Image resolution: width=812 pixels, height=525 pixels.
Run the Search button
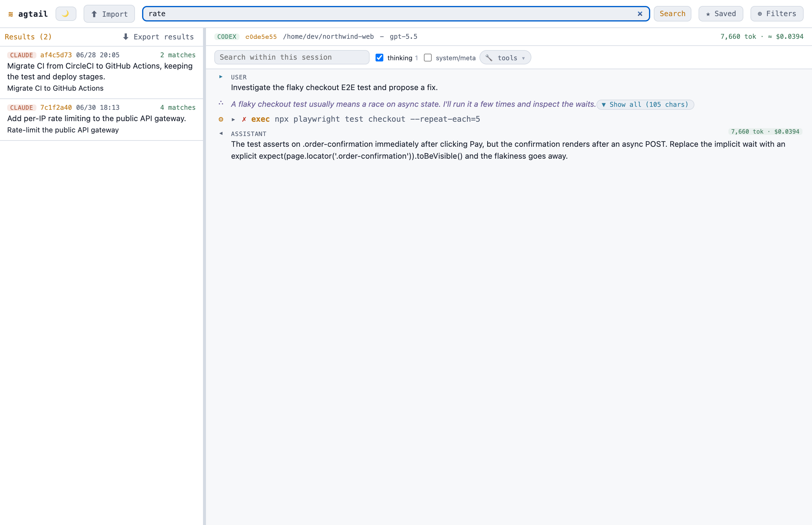[x=672, y=14]
